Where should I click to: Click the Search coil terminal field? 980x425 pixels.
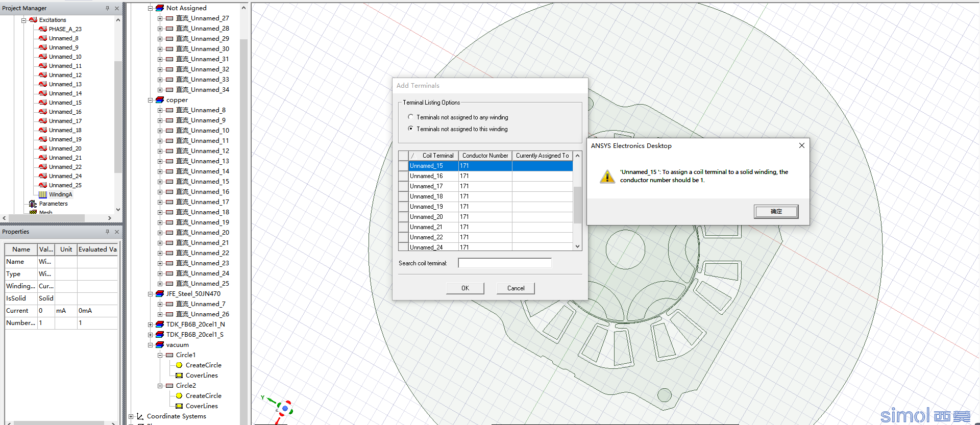(x=504, y=263)
